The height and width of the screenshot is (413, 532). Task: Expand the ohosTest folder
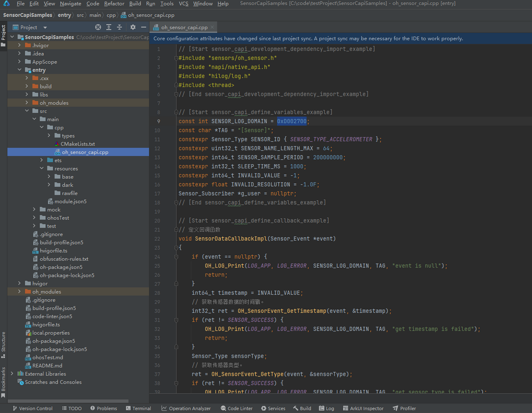[35, 218]
